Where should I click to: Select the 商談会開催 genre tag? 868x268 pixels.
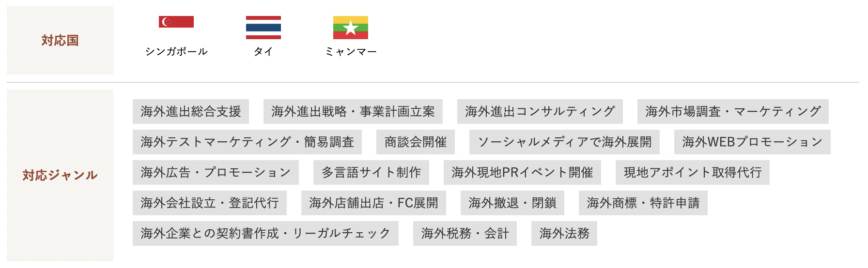[x=416, y=142]
